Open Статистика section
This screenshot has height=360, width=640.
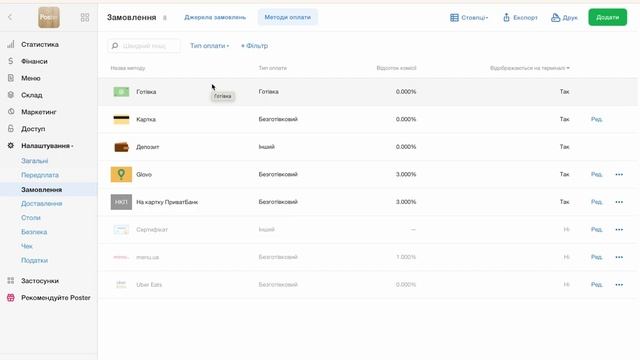pyautogui.click(x=40, y=44)
